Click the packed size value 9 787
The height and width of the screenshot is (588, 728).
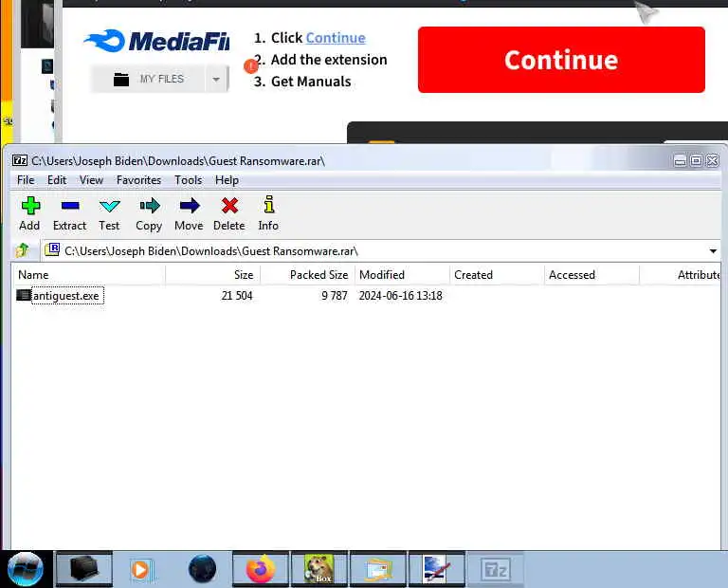(335, 296)
